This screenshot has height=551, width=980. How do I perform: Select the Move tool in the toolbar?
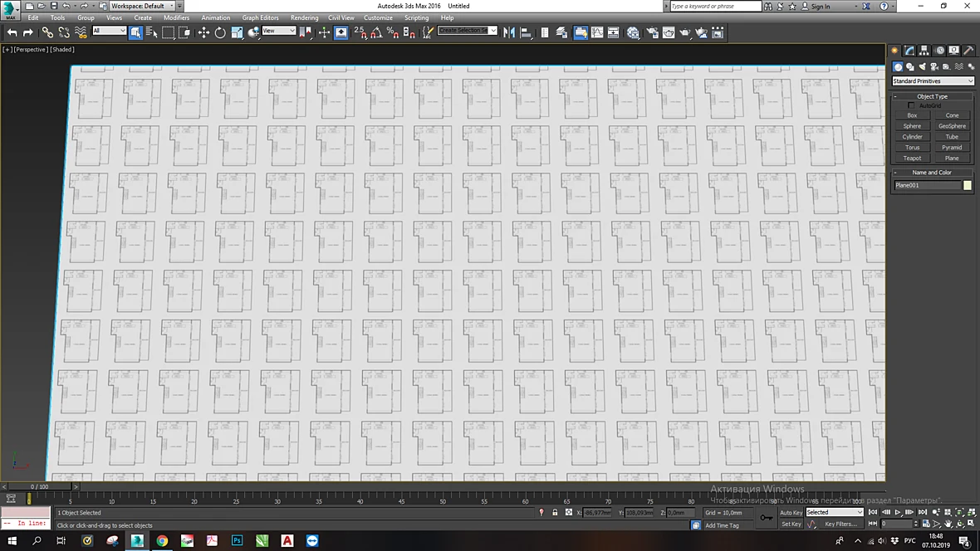203,32
